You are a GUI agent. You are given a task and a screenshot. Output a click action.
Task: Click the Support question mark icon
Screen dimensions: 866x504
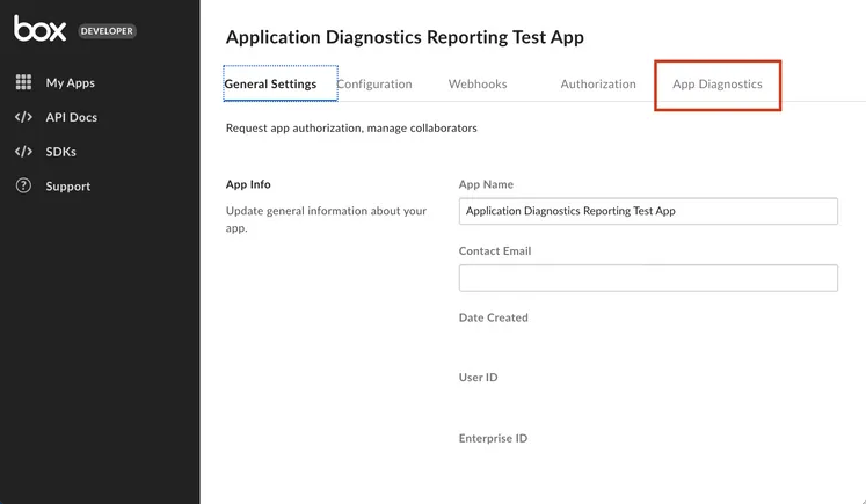pos(23,186)
